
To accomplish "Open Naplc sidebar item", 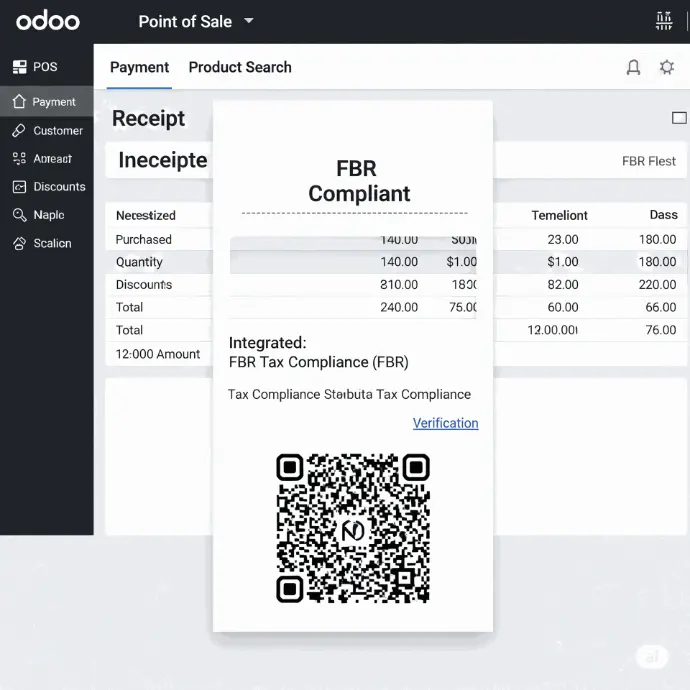I will click(x=47, y=215).
